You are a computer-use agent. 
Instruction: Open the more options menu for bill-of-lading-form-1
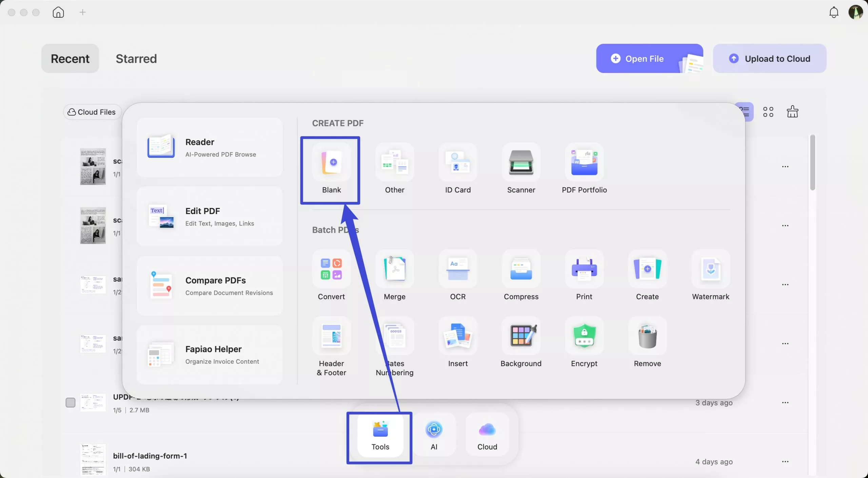point(785,461)
